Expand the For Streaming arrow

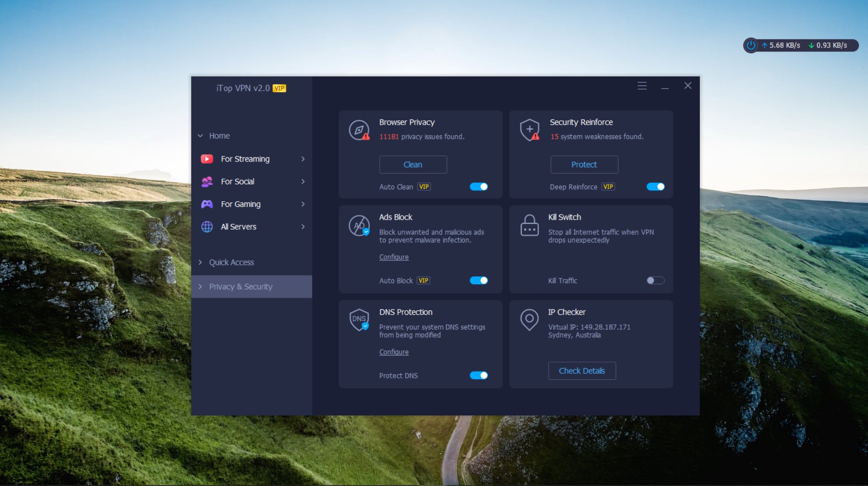[x=303, y=159]
